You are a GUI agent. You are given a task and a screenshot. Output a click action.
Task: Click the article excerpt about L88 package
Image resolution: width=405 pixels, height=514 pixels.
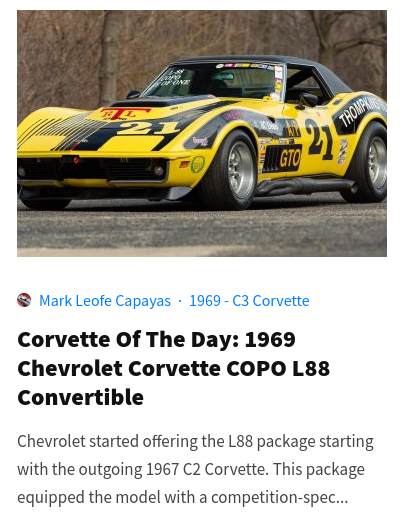195,469
